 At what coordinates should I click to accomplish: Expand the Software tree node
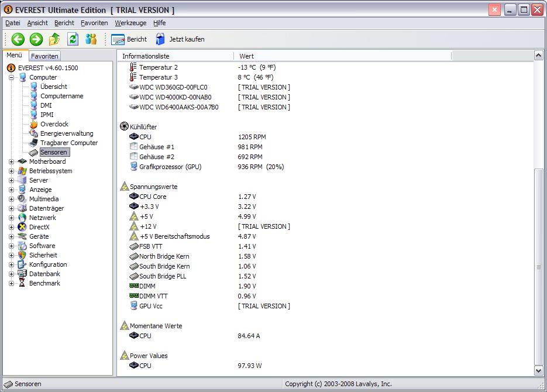point(11,246)
